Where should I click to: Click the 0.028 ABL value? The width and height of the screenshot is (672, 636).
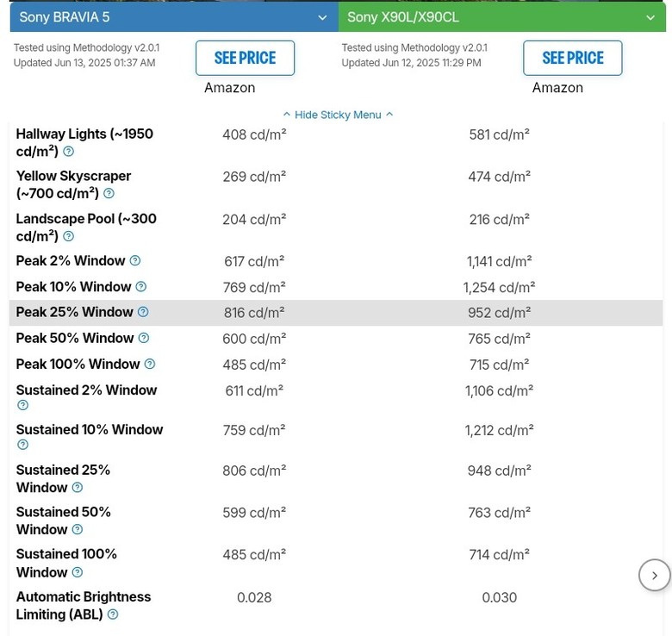254,597
